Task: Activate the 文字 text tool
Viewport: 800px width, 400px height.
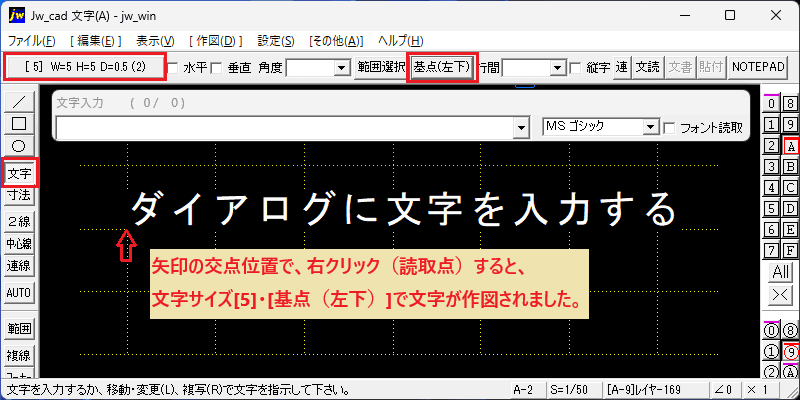Action: (19, 174)
